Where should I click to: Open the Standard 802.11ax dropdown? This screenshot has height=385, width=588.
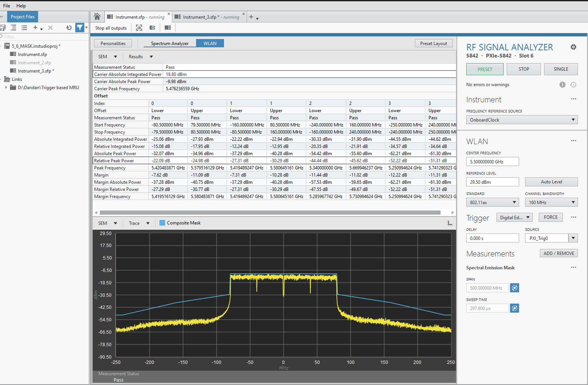click(x=492, y=202)
